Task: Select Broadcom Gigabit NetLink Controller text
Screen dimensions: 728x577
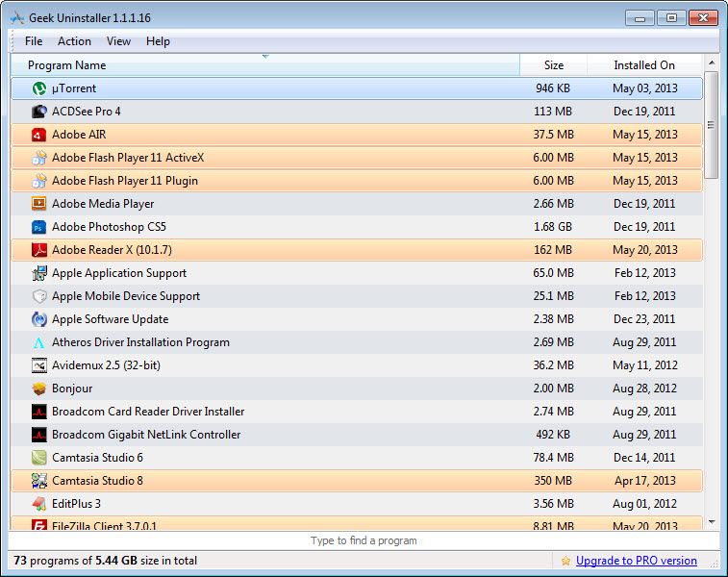Action: point(146,435)
